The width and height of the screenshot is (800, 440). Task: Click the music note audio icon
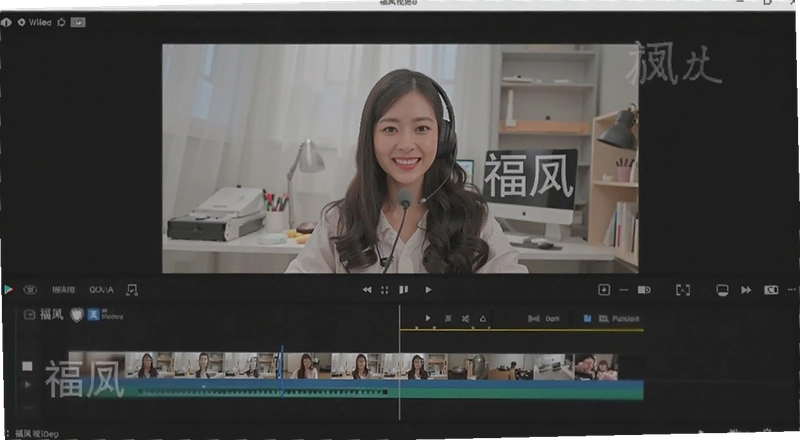point(132,290)
